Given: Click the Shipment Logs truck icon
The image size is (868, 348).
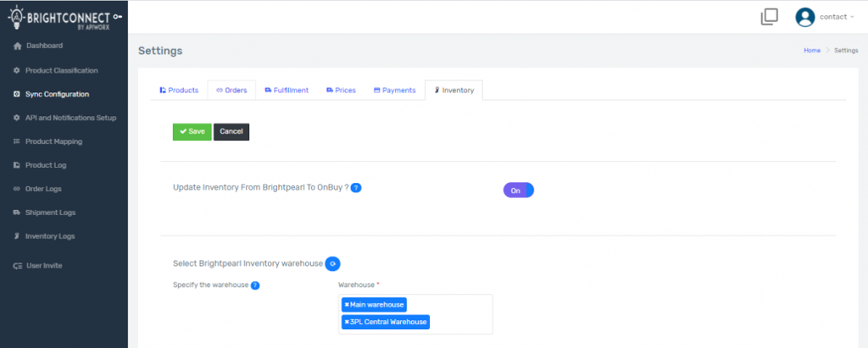Looking at the screenshot, I should 17,213.
